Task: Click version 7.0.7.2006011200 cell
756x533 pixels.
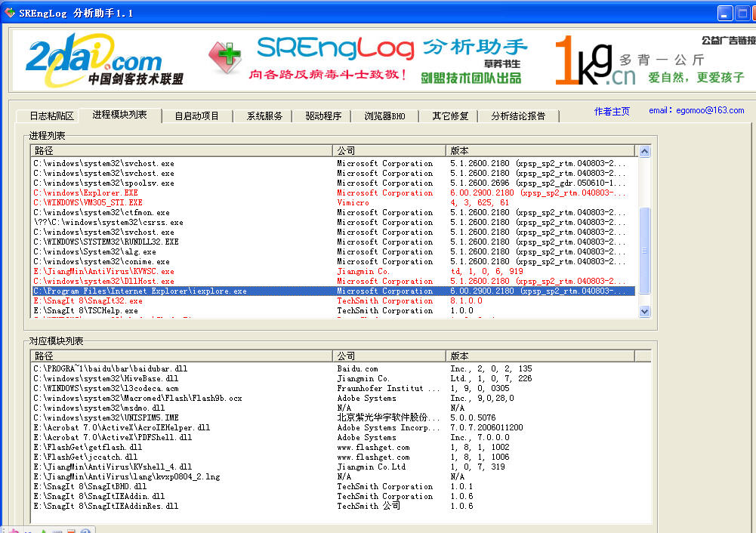Action: click(x=486, y=427)
